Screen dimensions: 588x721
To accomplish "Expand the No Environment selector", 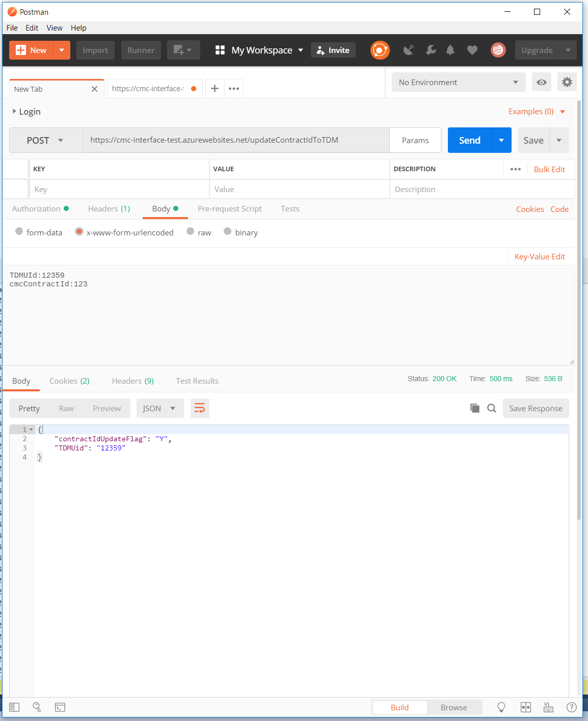I will pyautogui.click(x=458, y=82).
